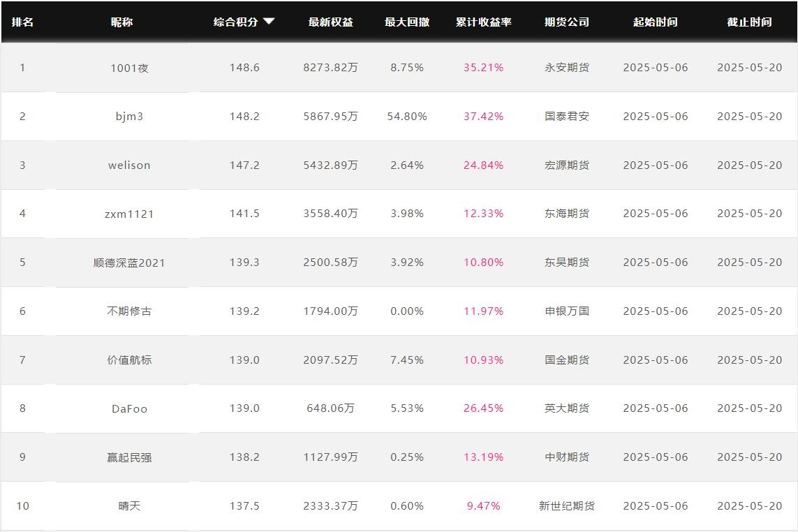
Task: Select futures company 东海期货
Action: tap(567, 214)
